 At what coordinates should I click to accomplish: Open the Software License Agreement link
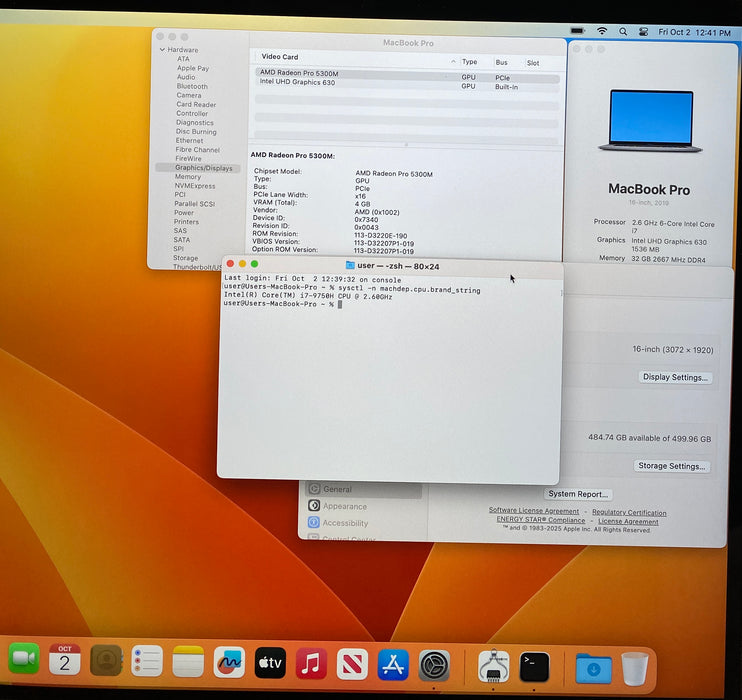[x=534, y=510]
